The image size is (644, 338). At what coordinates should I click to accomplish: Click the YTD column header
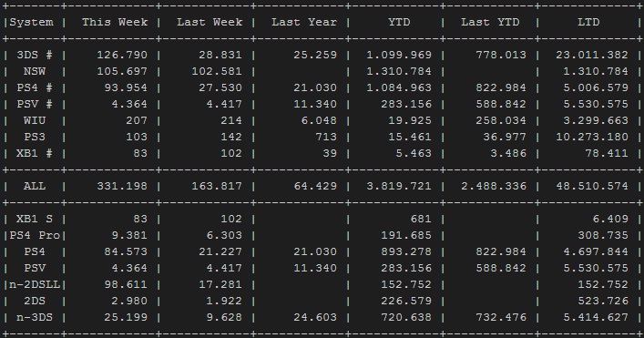point(399,22)
